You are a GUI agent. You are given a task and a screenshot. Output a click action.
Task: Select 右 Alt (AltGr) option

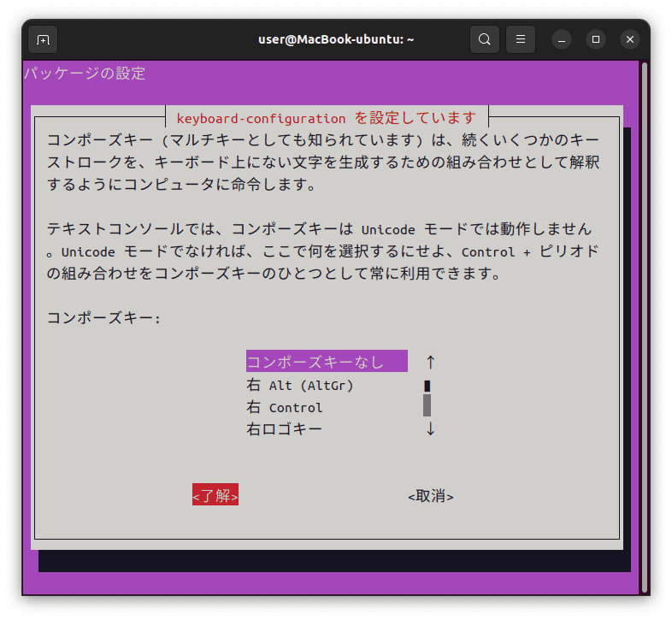click(300, 385)
